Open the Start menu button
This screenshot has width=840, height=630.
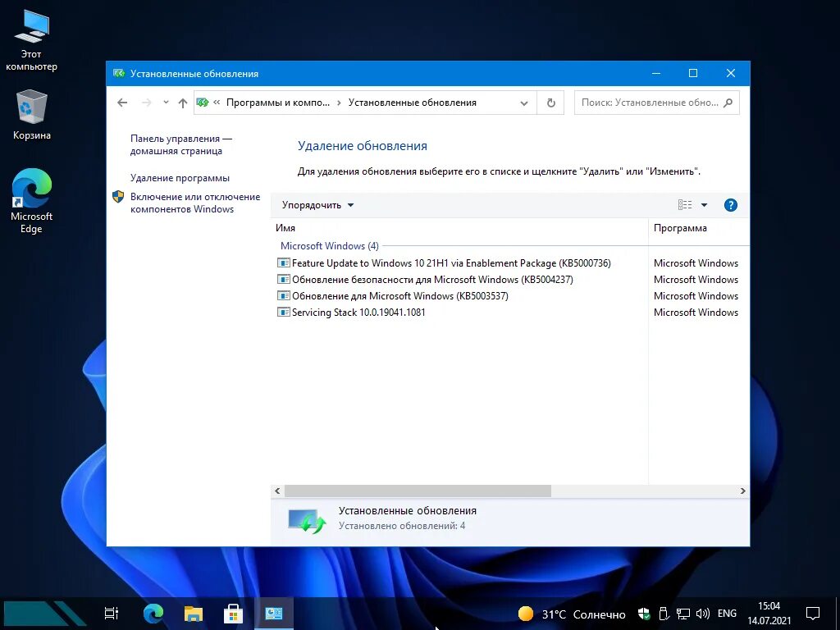pyautogui.click(x=44, y=614)
